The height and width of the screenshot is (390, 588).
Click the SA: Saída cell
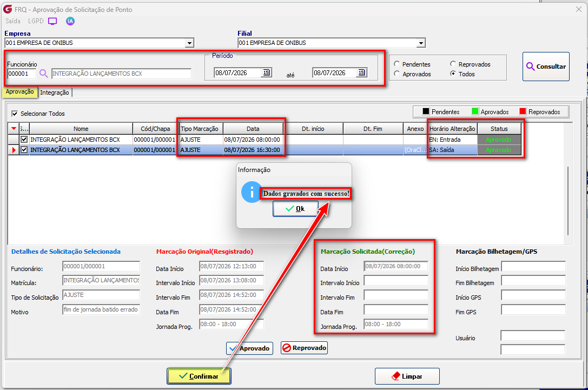point(452,150)
